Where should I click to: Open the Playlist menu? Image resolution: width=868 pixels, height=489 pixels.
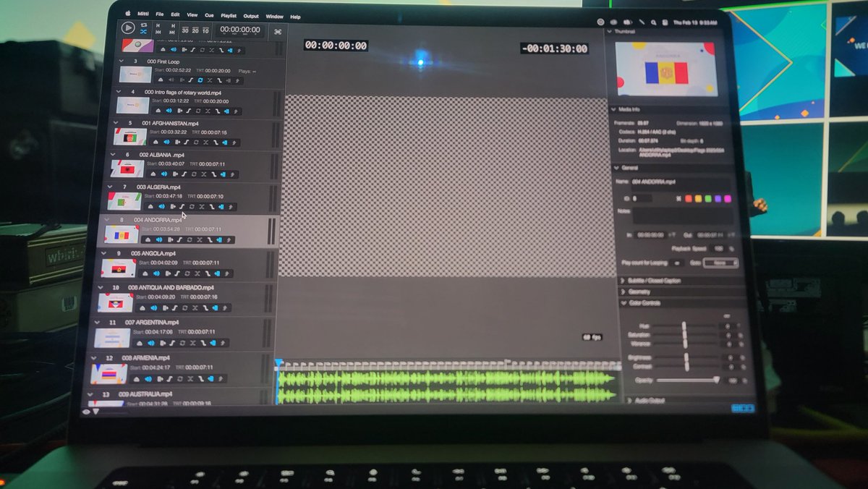pyautogui.click(x=229, y=15)
